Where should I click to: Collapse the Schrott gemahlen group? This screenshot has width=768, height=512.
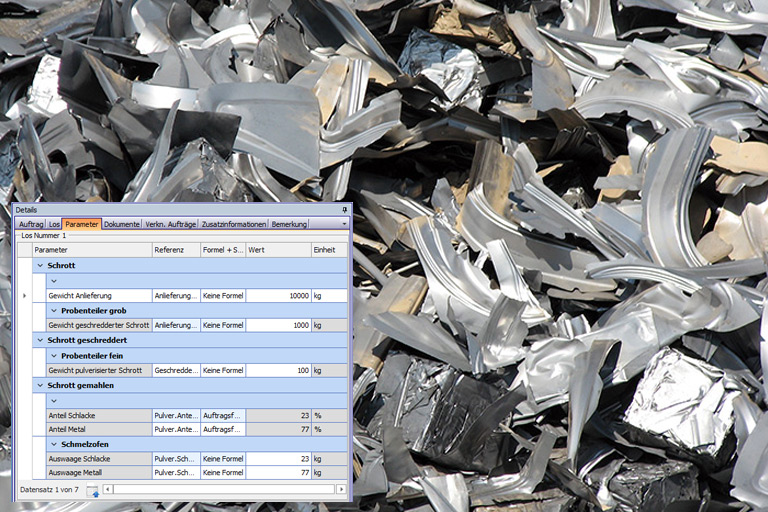coord(40,385)
